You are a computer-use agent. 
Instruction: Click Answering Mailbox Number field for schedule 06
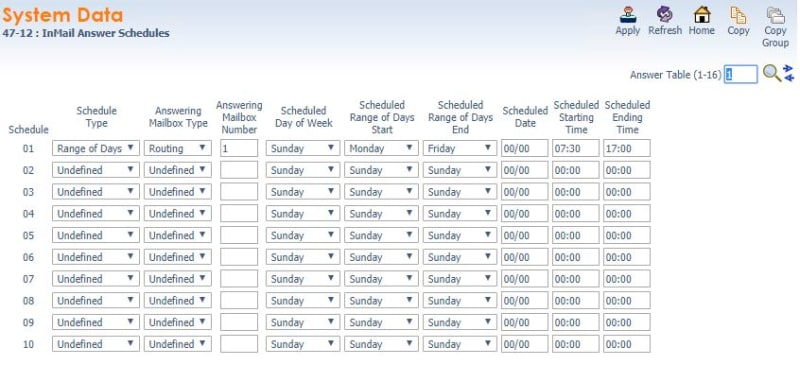[239, 257]
